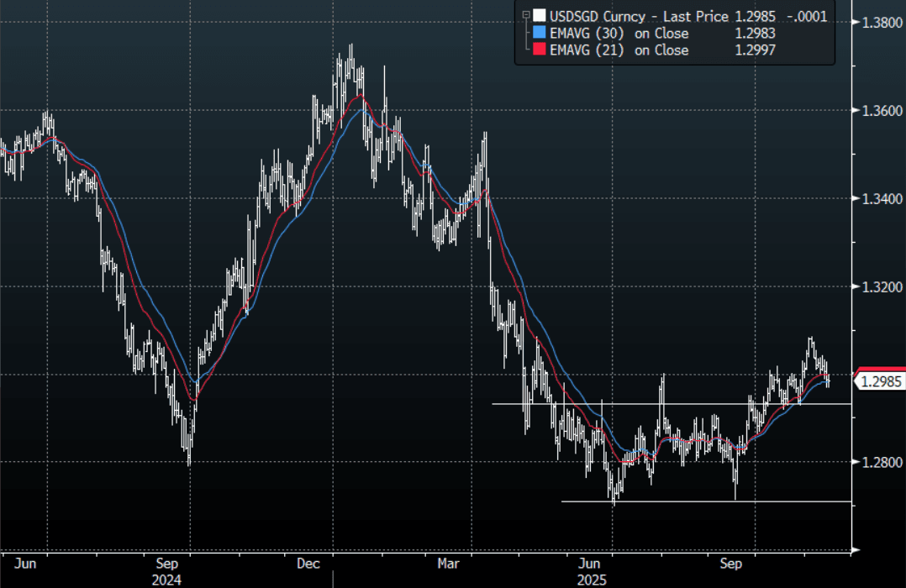Click the 1.2997 EMAVG (21) value in the legend
The image size is (906, 588).
tap(754, 50)
